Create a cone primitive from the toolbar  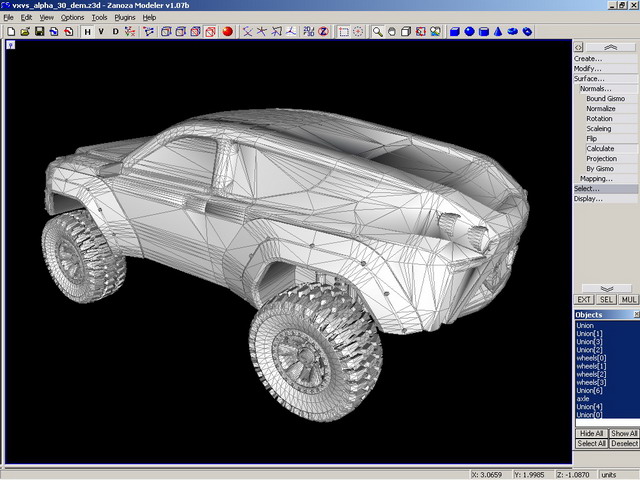(497, 31)
